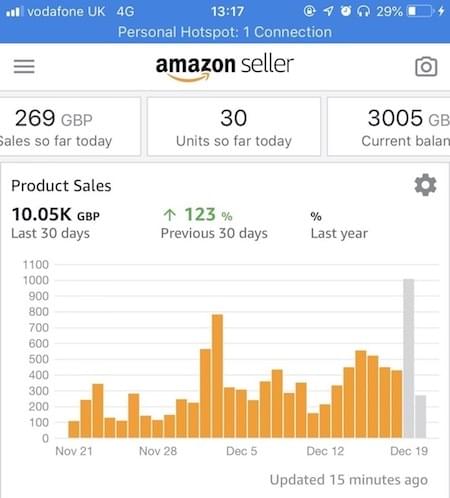Open the Sales so far today card
The width and height of the screenshot is (450, 498).
pos(70,126)
